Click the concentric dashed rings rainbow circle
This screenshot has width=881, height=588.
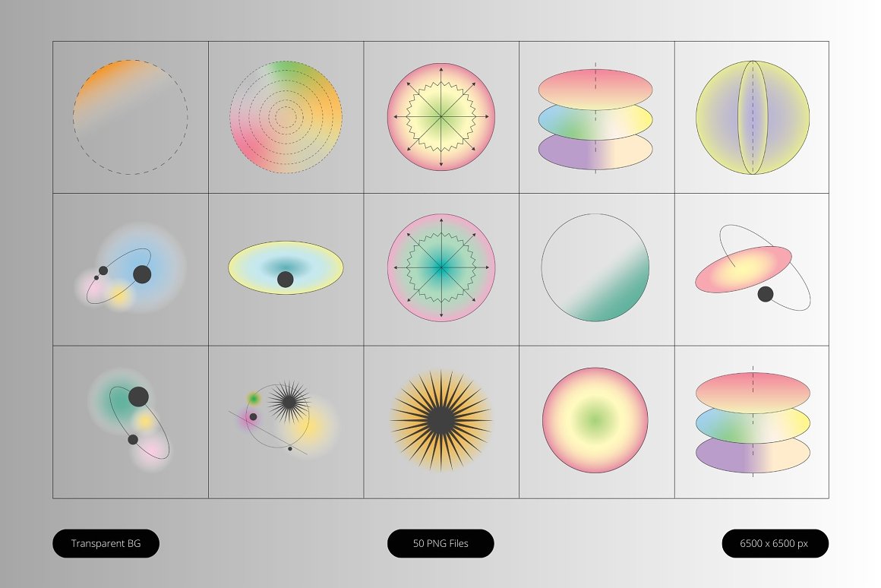point(286,117)
